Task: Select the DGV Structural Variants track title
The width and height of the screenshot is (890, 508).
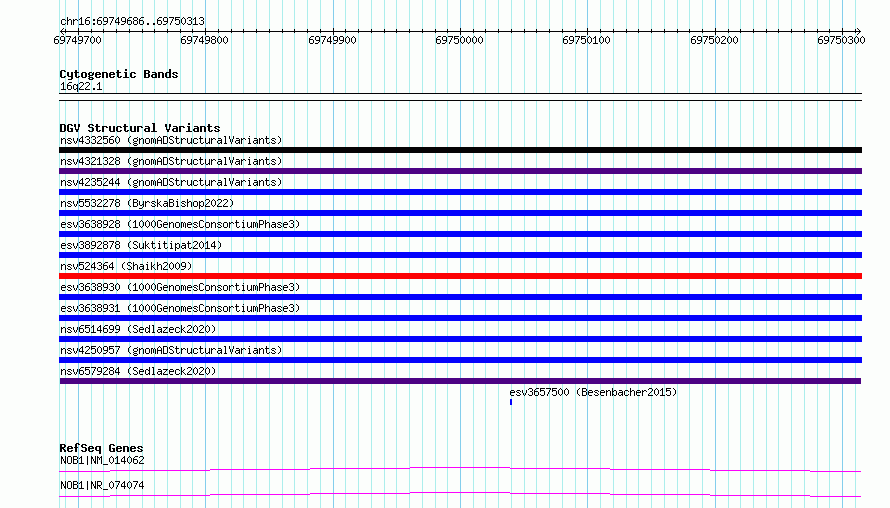Action: (x=140, y=128)
